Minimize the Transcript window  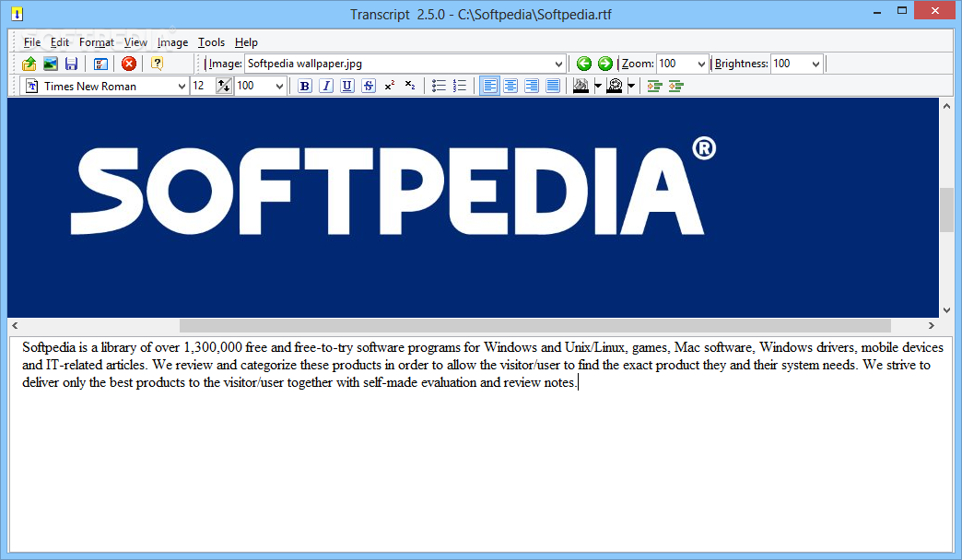click(x=877, y=11)
